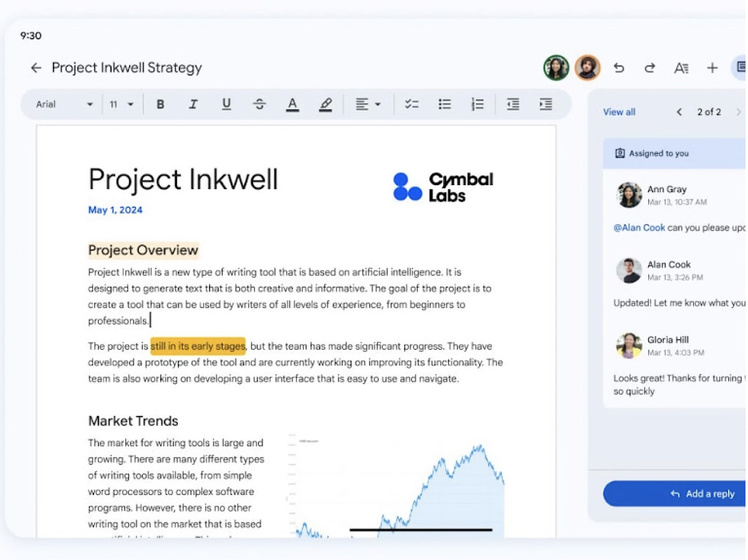Create a bulleted list

(444, 104)
